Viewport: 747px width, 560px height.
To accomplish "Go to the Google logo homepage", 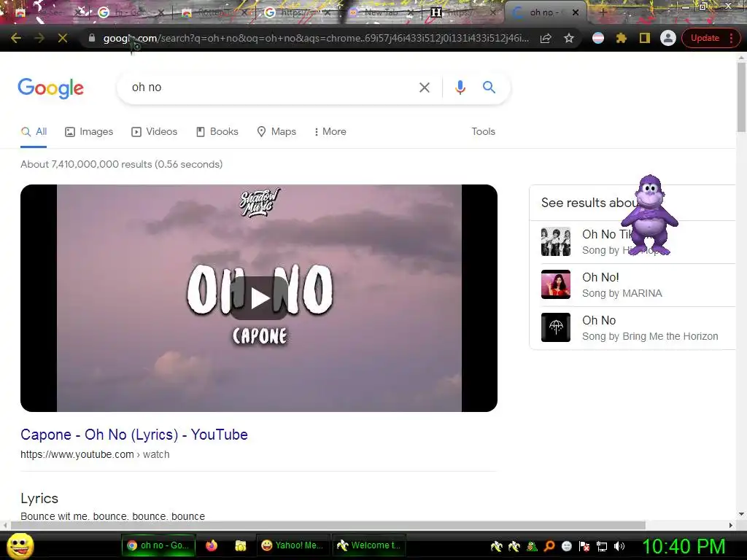I will point(51,88).
